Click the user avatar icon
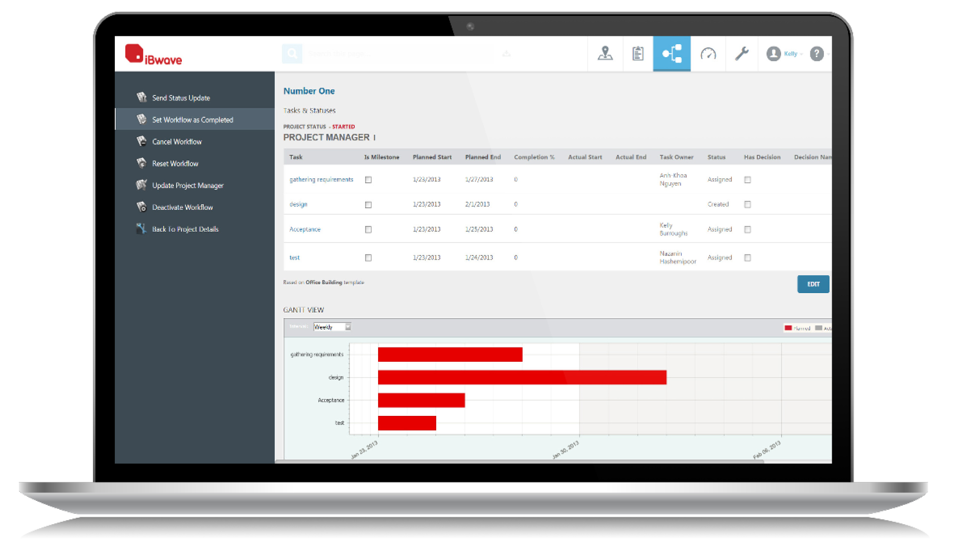The width and height of the screenshot is (954, 560). click(x=773, y=54)
